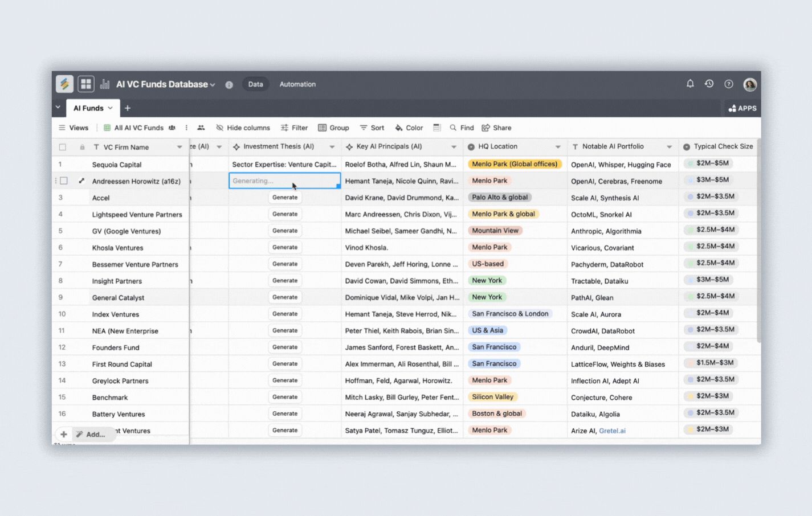Viewport: 812px width, 516px height.
Task: Open the history clock icon
Action: point(709,84)
